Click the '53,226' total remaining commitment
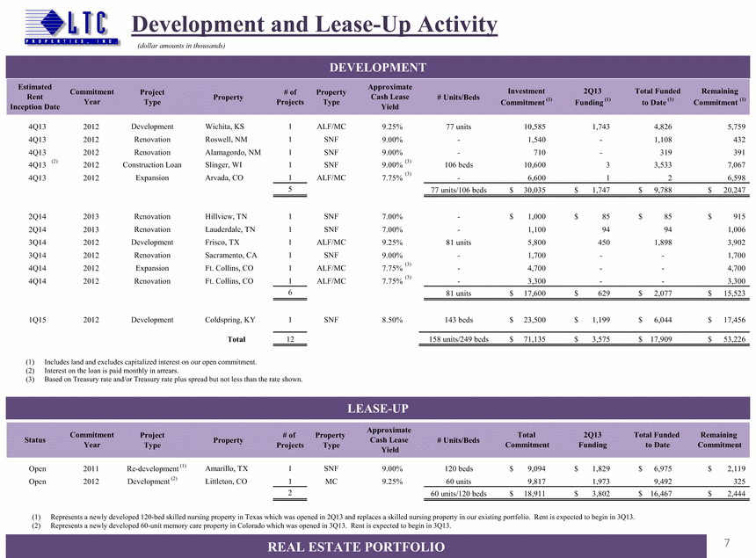Viewport: 756px width, 558px height. (734, 339)
